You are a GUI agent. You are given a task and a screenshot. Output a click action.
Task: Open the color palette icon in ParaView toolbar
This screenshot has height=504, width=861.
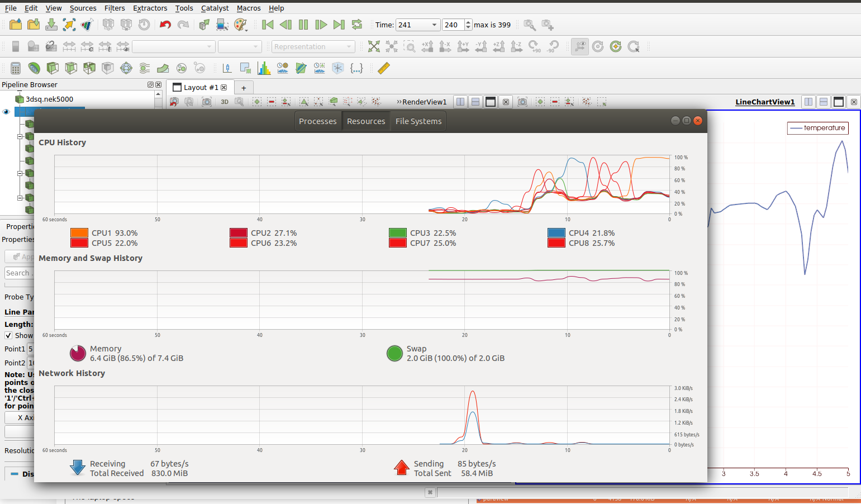tap(240, 25)
